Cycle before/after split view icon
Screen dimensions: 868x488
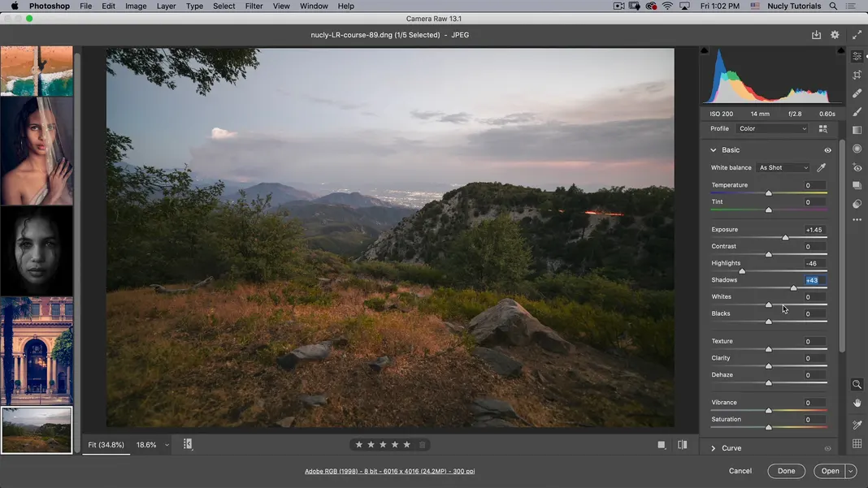(x=683, y=445)
